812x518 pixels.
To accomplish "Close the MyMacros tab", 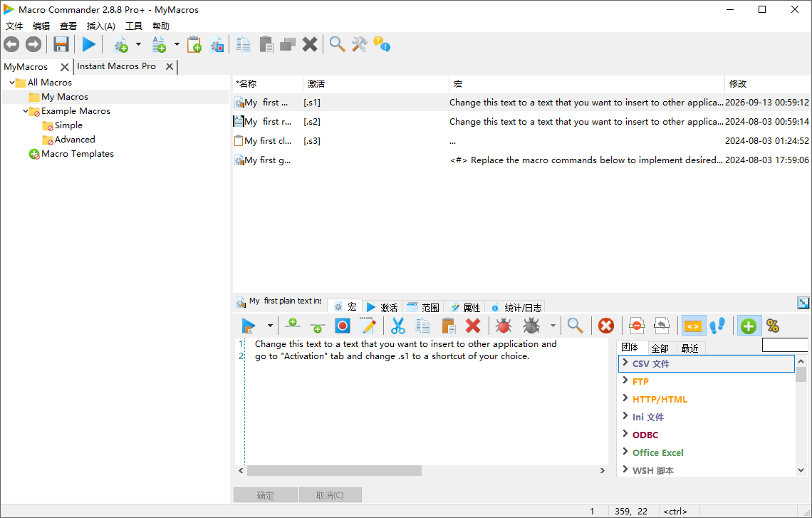I will (x=65, y=67).
